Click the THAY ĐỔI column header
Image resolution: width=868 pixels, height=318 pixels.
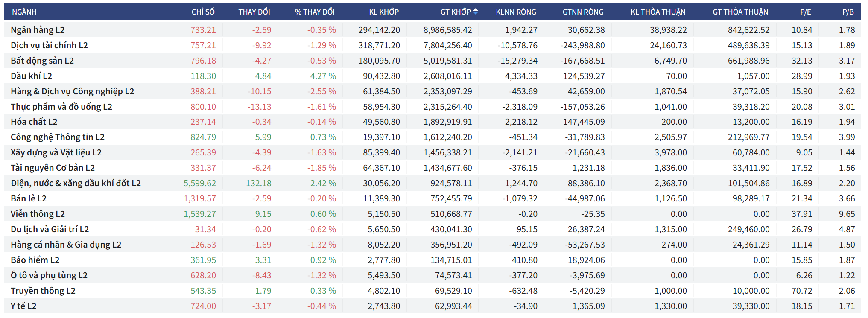[x=254, y=12]
